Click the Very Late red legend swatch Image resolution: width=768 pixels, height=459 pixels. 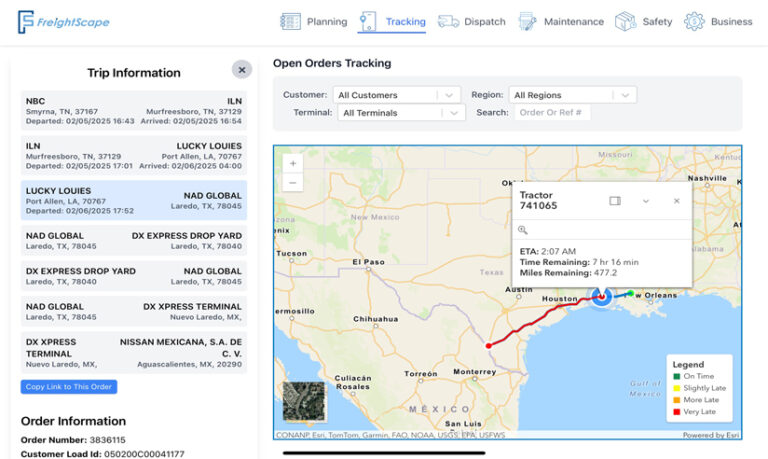pos(677,411)
